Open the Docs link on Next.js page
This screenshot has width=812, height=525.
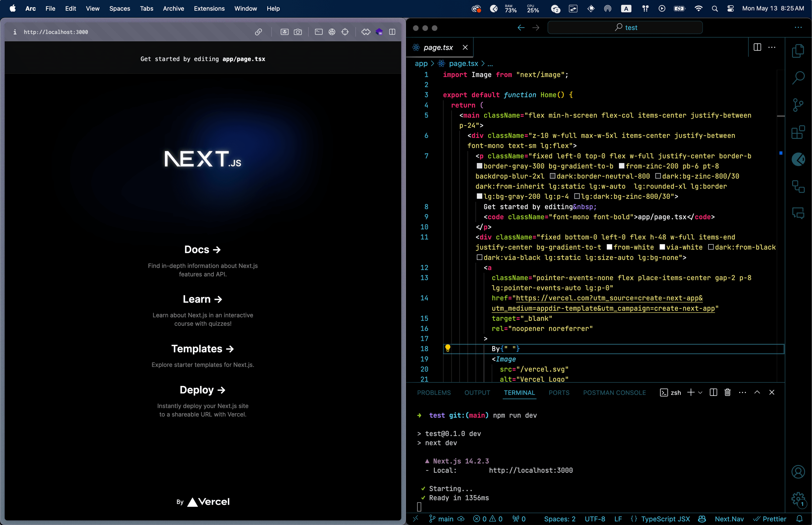[x=203, y=250]
